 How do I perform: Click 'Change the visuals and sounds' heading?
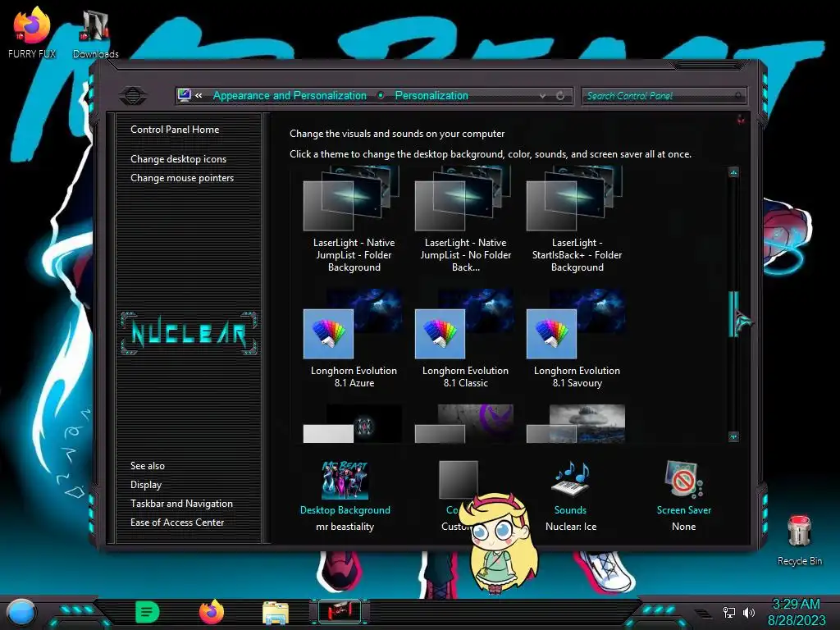tap(397, 134)
